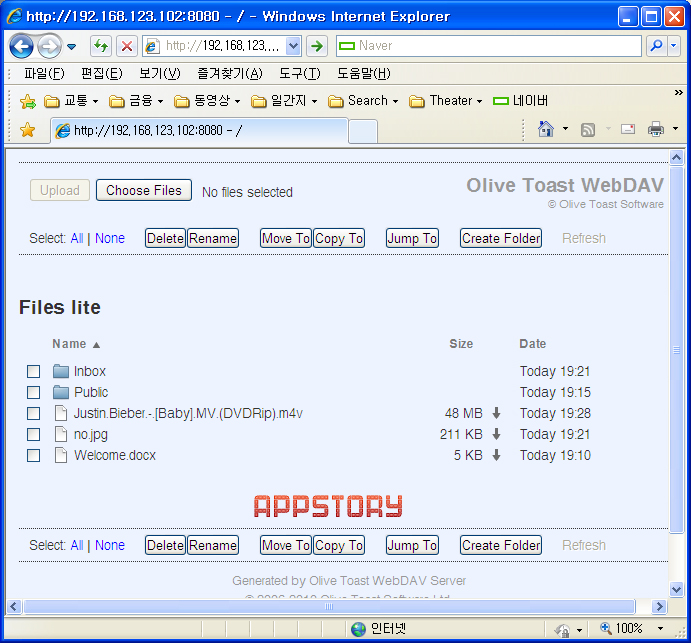Viewport: 691px width, 643px height.
Task: Tick the Public folder checkbox
Action: point(33,392)
